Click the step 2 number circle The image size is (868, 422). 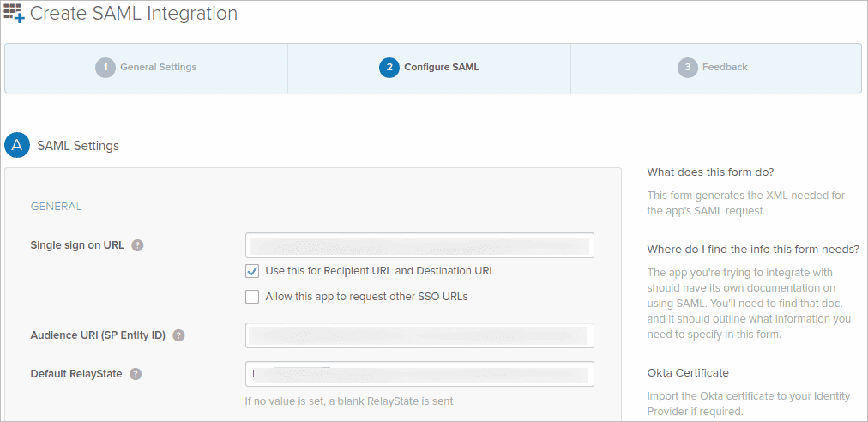(389, 67)
